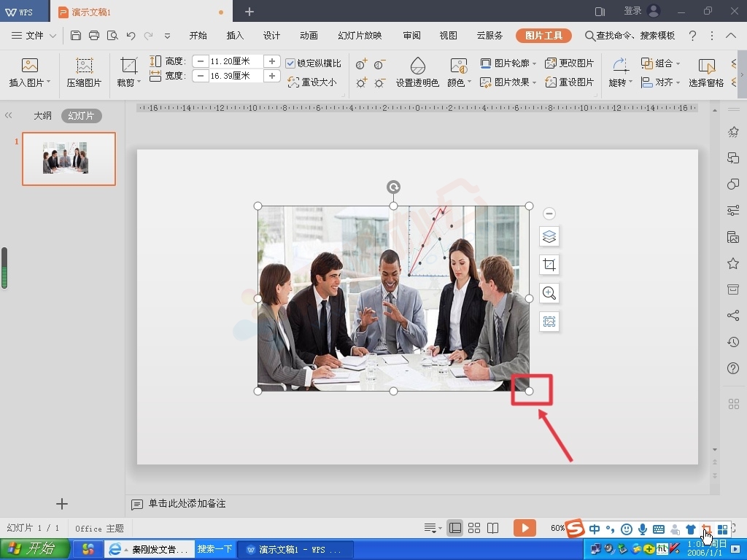Expand Picture Outline (图片轮廓) dropdown

pyautogui.click(x=509, y=63)
